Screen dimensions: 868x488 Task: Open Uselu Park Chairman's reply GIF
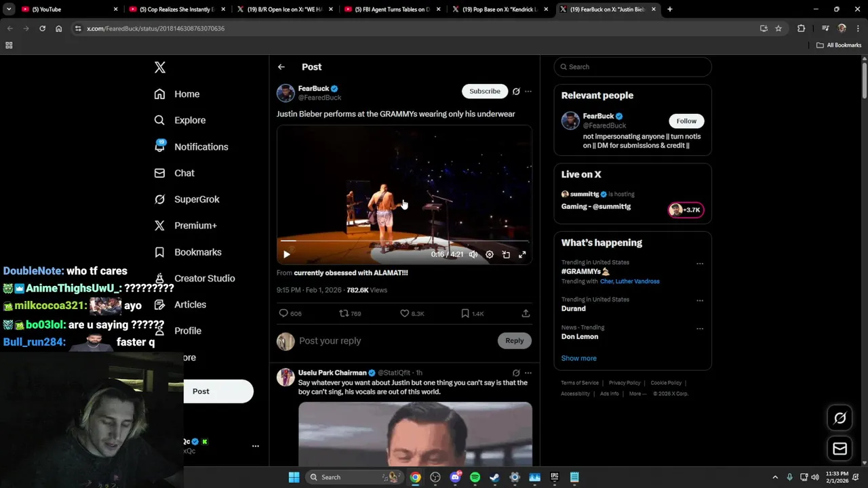click(x=415, y=434)
